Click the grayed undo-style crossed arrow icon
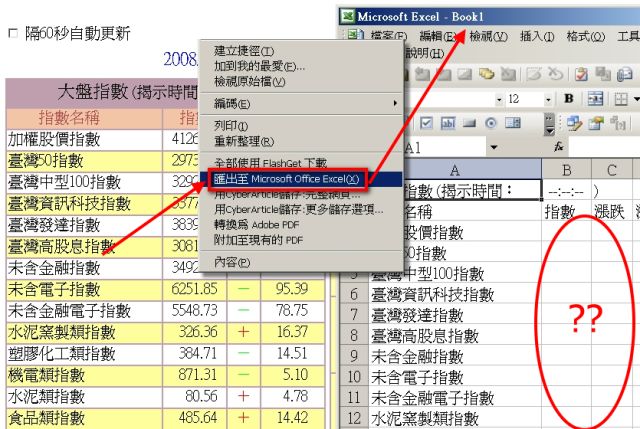 tap(555, 74)
